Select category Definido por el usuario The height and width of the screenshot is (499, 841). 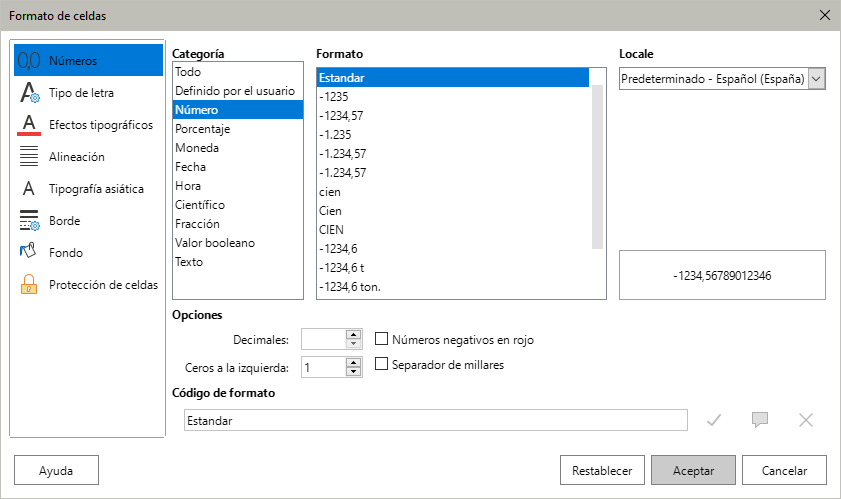[238, 91]
